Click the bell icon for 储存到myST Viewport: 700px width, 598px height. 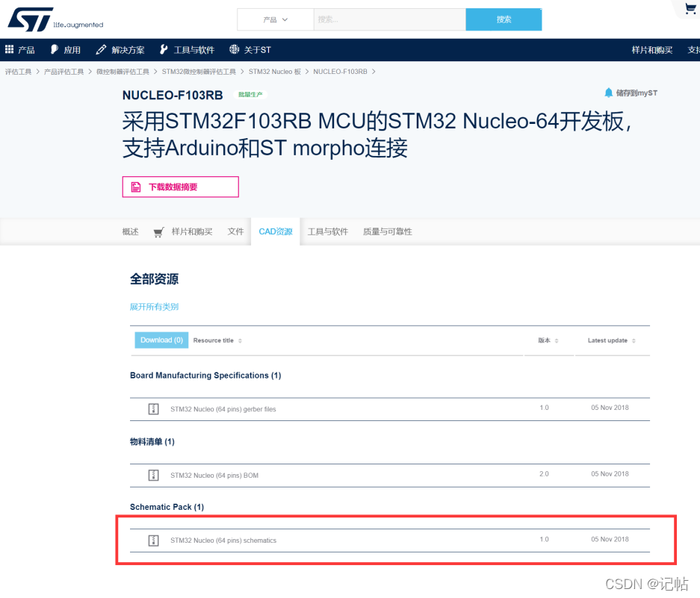pyautogui.click(x=608, y=93)
